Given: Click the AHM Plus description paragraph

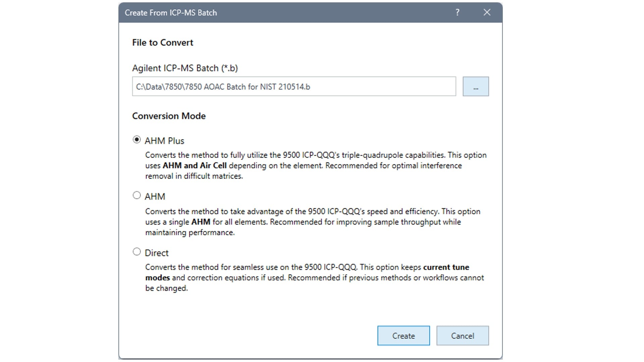Looking at the screenshot, I should [316, 166].
